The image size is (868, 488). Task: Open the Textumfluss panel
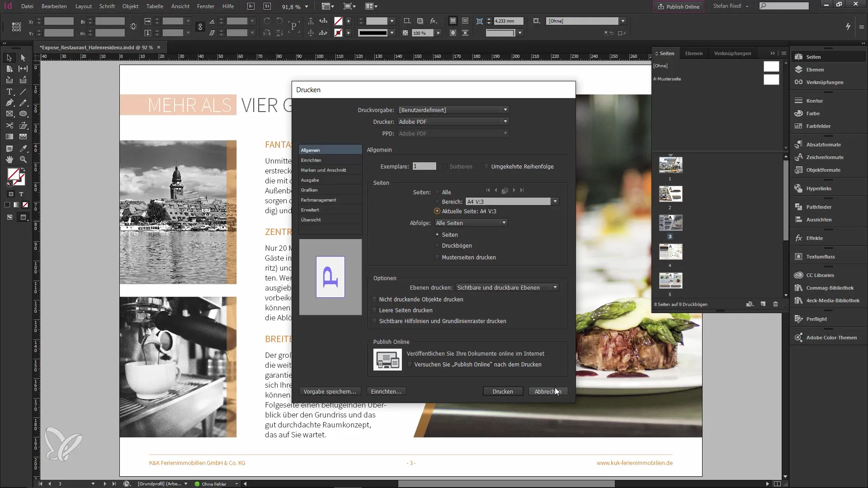tap(828, 257)
